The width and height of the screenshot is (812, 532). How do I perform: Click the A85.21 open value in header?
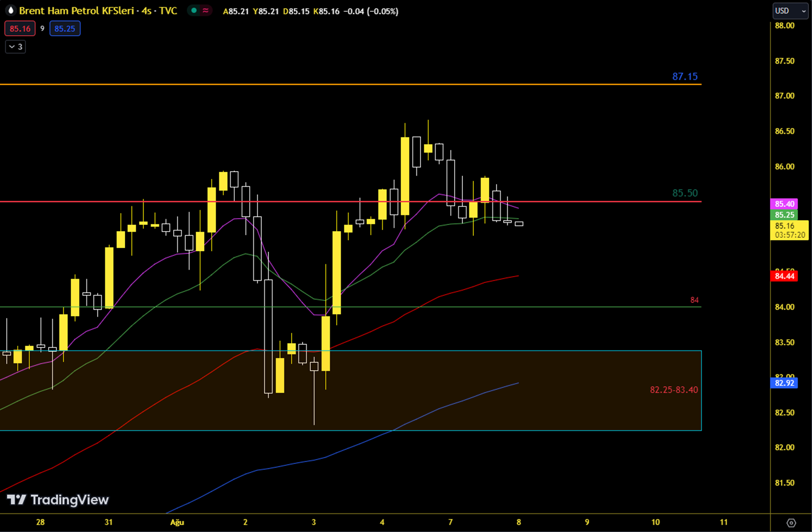tap(236, 11)
